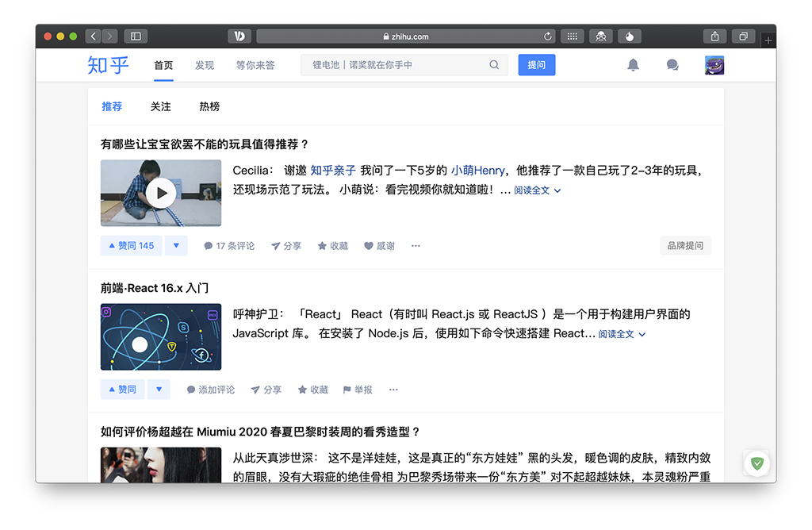Open the 首页 navigation tab
The height and width of the screenshot is (530, 812).
(163, 65)
